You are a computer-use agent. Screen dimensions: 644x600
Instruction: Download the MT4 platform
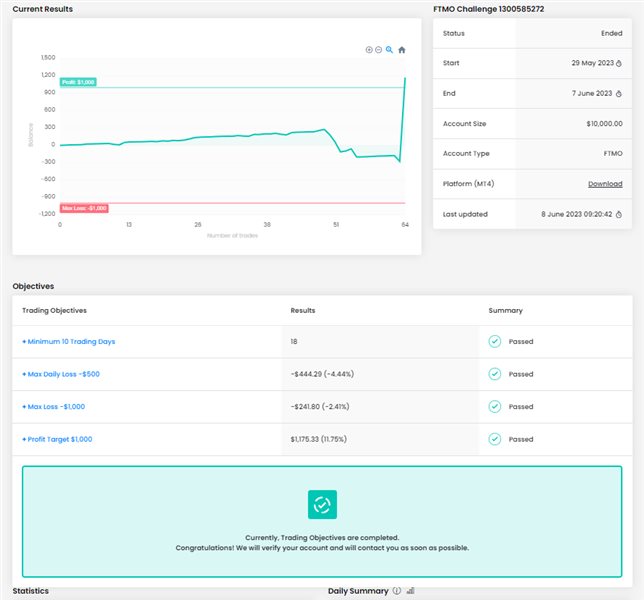pyautogui.click(x=605, y=184)
